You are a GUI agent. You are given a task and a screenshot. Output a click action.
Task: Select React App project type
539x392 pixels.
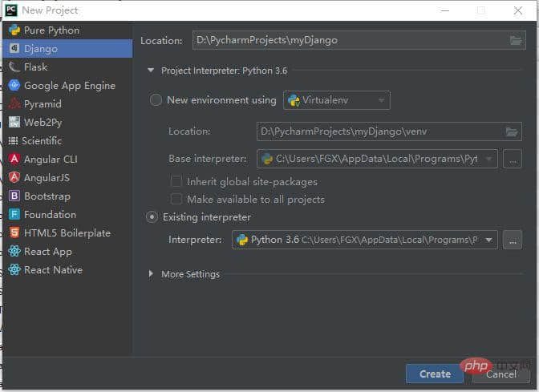(x=67, y=252)
